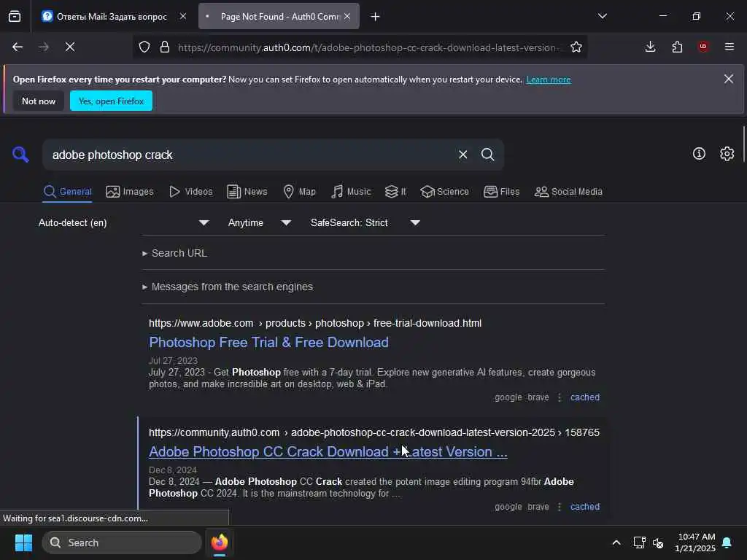Open the Firefox hamburger menu
Viewport: 747px width, 560px height.
click(729, 47)
